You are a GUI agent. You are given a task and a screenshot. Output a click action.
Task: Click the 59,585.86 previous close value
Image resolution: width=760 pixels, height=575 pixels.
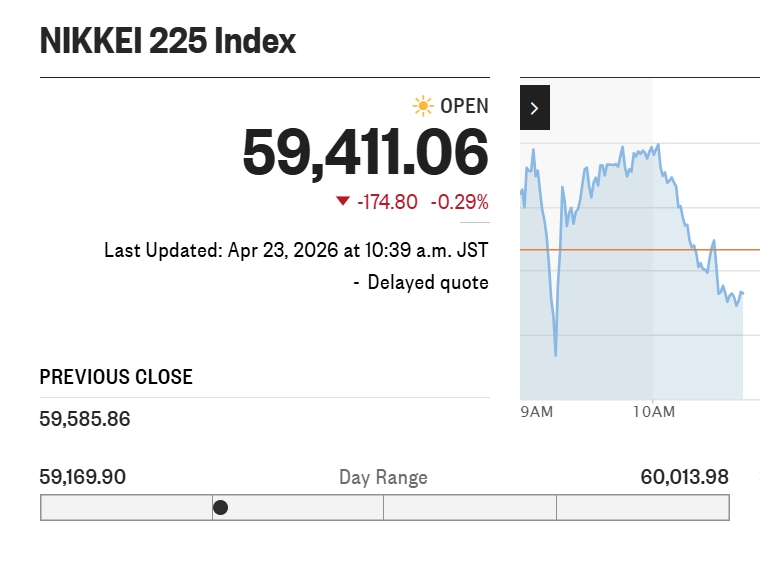pyautogui.click(x=85, y=419)
